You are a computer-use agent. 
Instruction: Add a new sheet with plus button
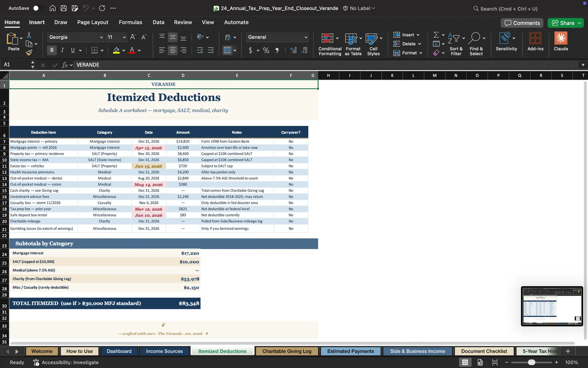coord(568,351)
